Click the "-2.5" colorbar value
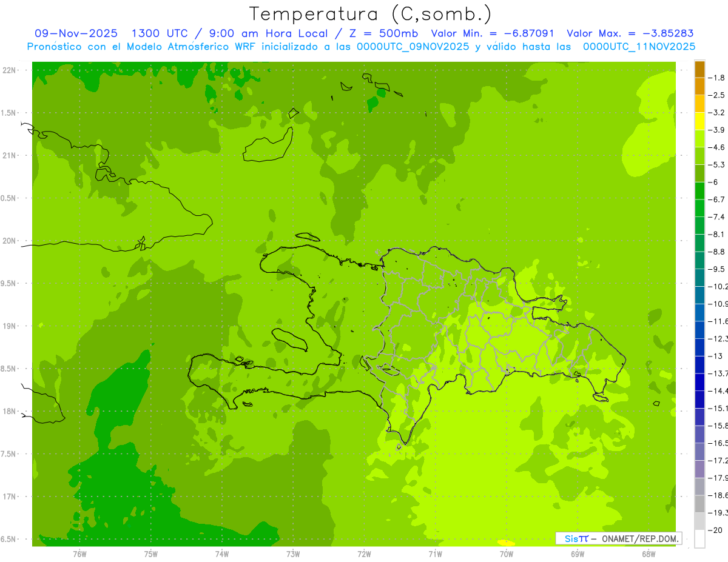The height and width of the screenshot is (562, 728). [x=716, y=95]
